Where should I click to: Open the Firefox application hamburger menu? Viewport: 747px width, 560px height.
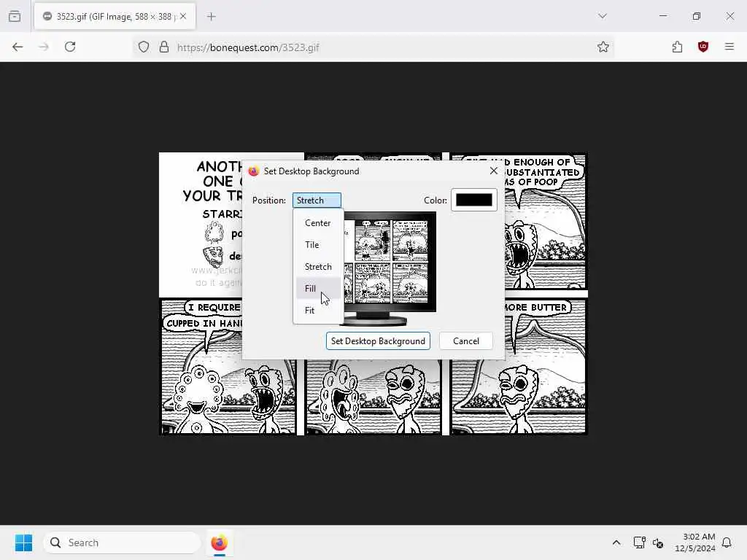pos(729,47)
